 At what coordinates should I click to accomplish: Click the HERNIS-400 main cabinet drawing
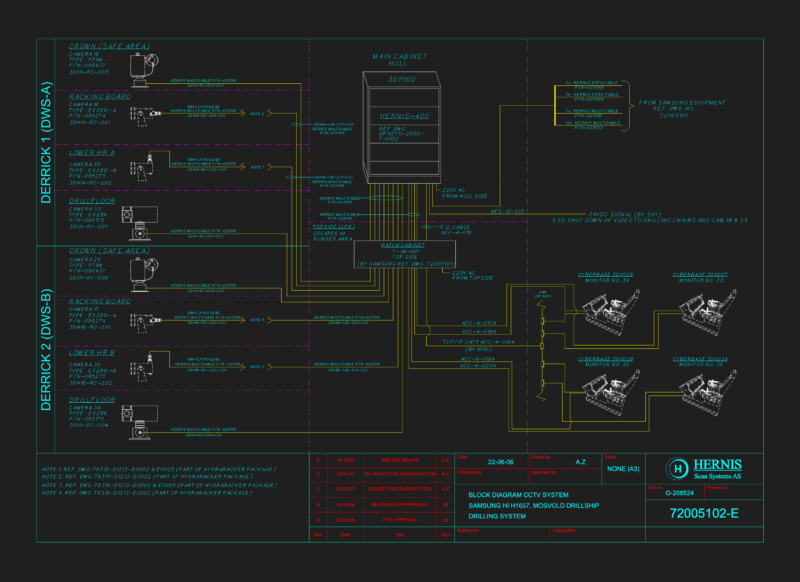(x=401, y=128)
